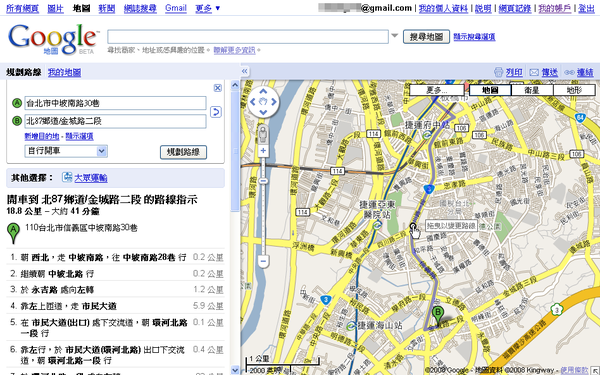Click direction step 3 永吉路
The height and width of the screenshot is (375, 600).
click(x=116, y=290)
